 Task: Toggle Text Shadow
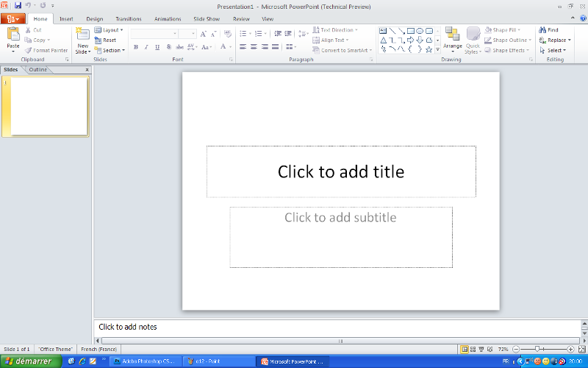tap(168, 47)
